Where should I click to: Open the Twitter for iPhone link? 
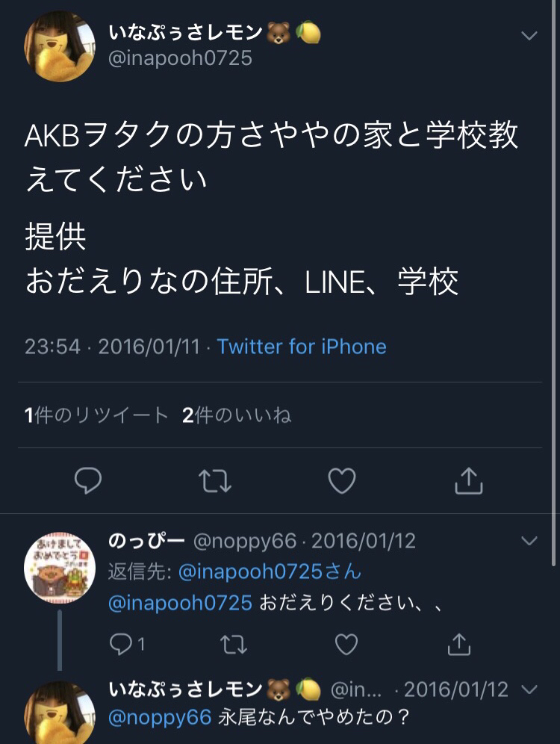[x=302, y=347]
